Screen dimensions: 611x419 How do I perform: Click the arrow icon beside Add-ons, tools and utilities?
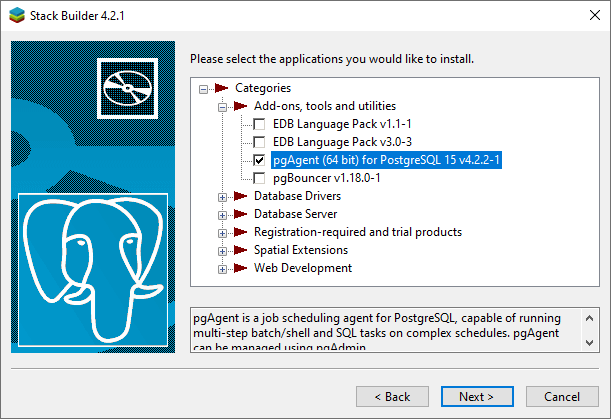point(240,106)
